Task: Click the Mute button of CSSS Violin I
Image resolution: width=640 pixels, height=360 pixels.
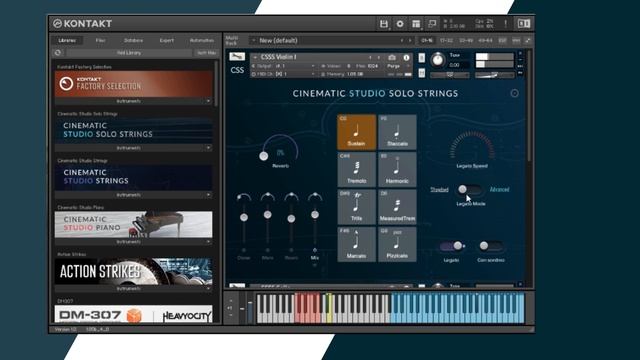Action: (422, 73)
